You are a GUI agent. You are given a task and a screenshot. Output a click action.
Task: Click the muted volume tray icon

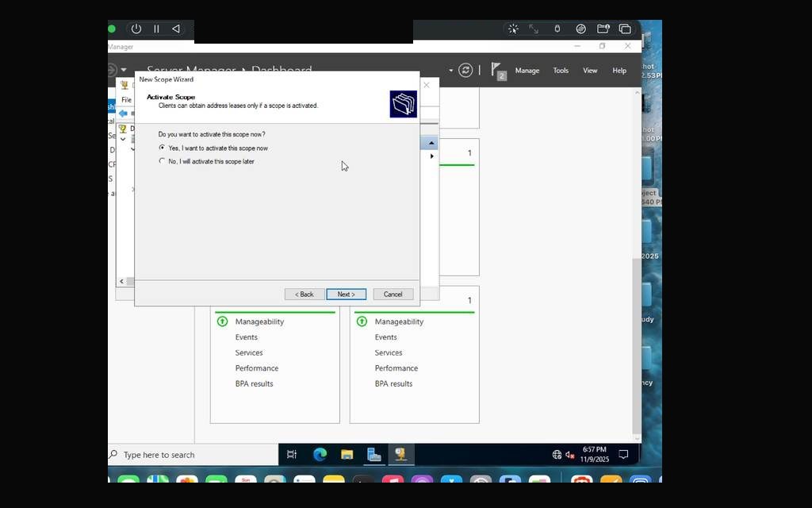tap(570, 455)
